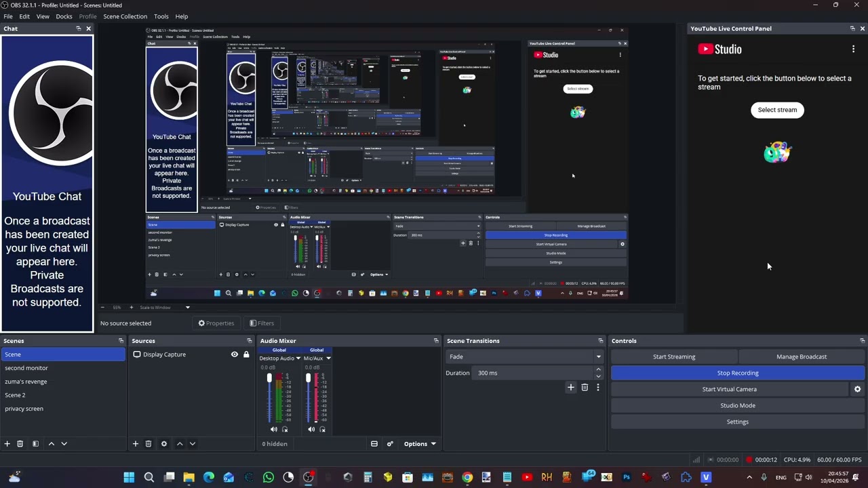
Task: Click Select stream in YouTube panel
Action: click(777, 110)
